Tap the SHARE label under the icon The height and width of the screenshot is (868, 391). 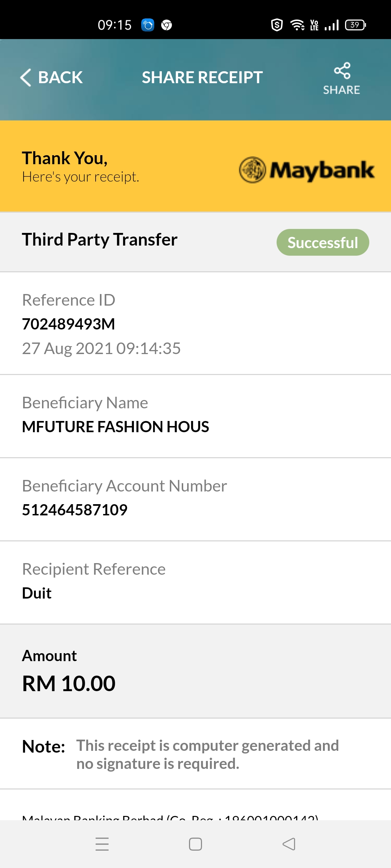[341, 90]
